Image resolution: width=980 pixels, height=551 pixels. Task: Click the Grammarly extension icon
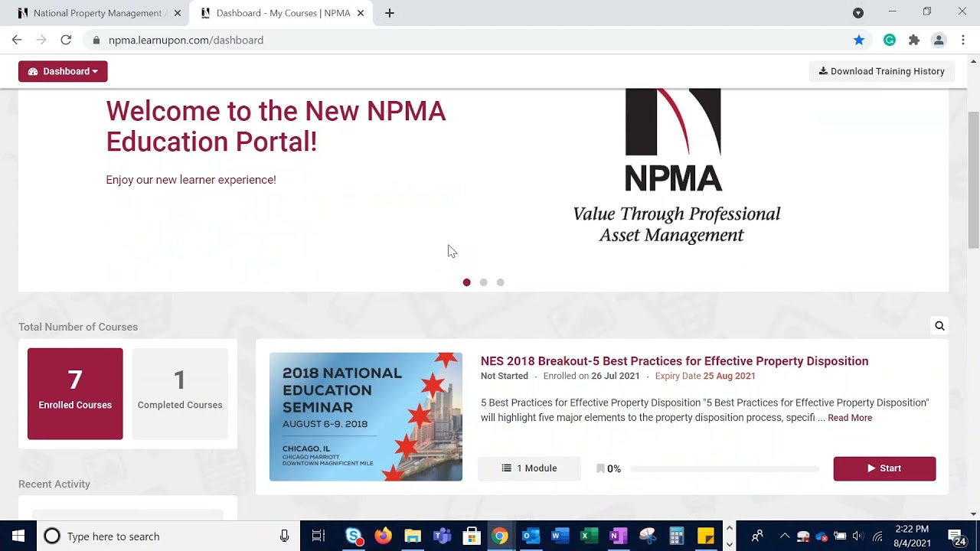pyautogui.click(x=889, y=40)
